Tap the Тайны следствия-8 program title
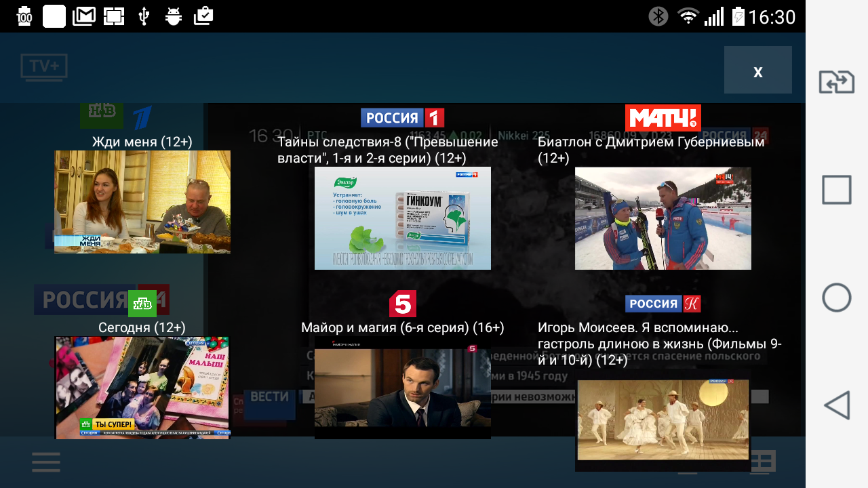 (x=388, y=150)
